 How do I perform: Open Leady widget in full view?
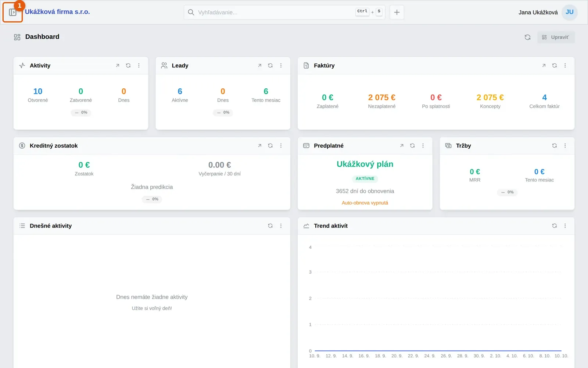pos(260,66)
